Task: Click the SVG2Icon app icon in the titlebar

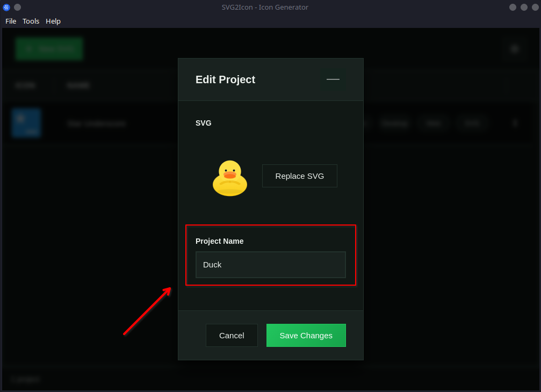Action: coord(6,7)
